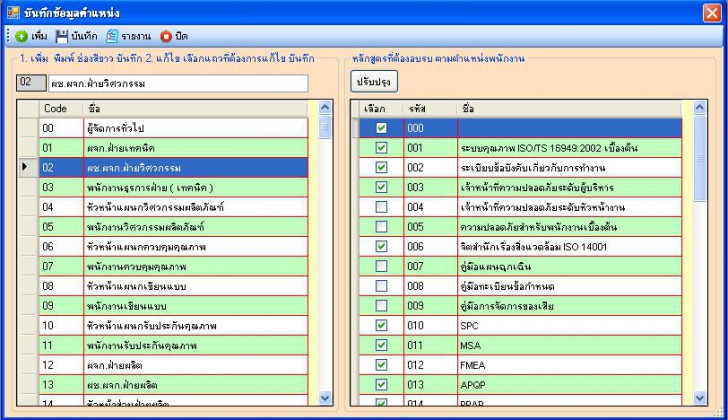Uncheck course 006 ISO 14001 checkbox
Viewport: 728px width, 420px height.
381,246
